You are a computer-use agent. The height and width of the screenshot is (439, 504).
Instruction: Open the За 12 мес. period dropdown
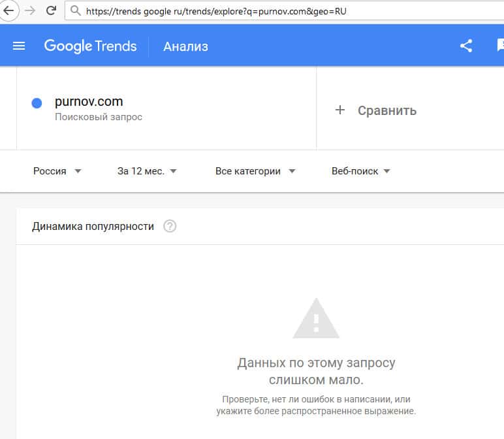147,171
